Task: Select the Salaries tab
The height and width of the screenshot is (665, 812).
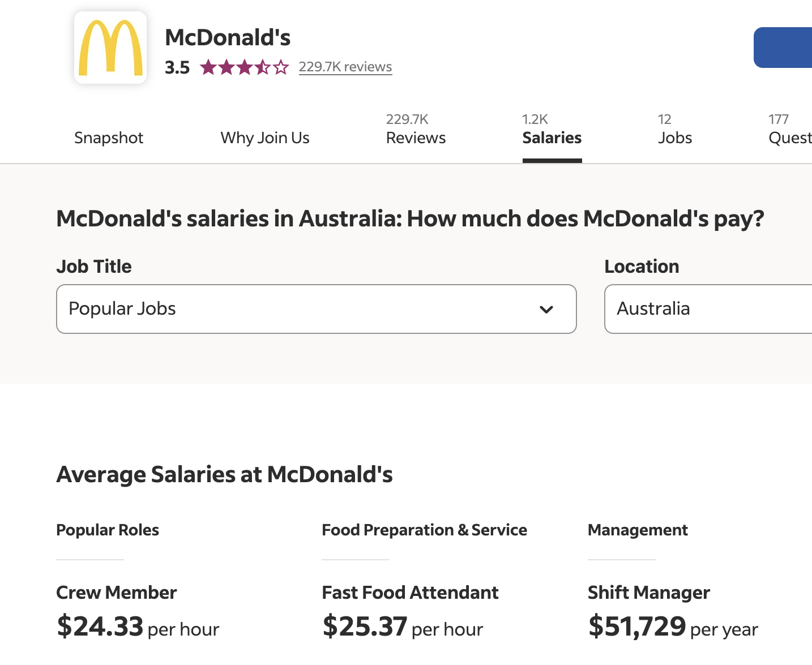Action: pos(552,131)
